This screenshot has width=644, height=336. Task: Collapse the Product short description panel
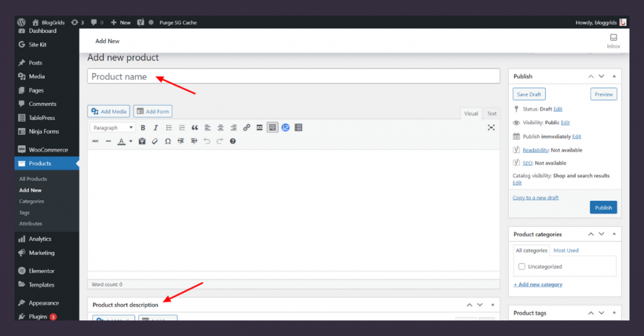[493, 305]
